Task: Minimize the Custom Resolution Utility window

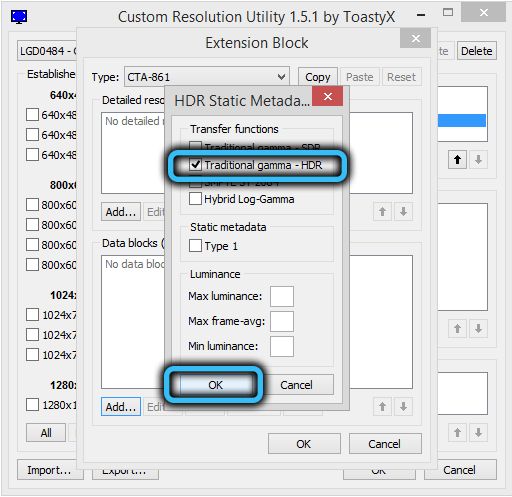Action: click(421, 15)
